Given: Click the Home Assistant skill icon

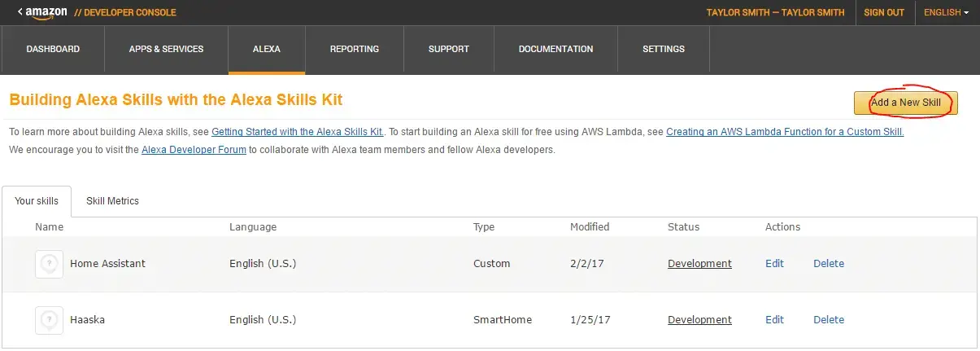Looking at the screenshot, I should (49, 264).
